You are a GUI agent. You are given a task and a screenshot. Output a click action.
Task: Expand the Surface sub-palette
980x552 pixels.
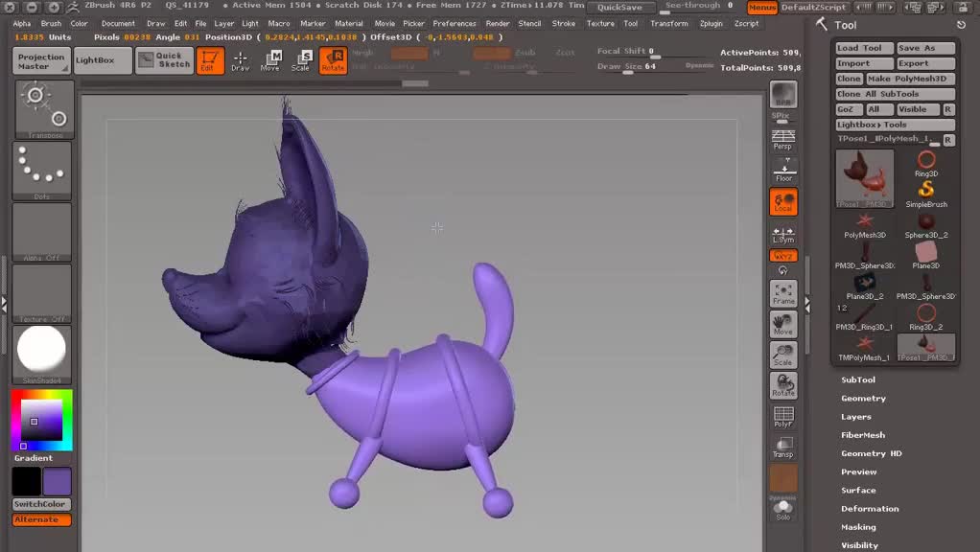pos(858,490)
